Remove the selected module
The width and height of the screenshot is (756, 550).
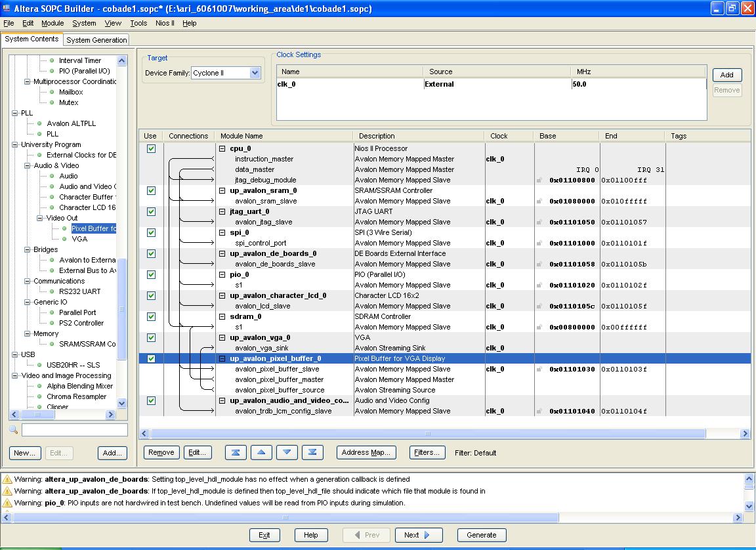coord(161,453)
